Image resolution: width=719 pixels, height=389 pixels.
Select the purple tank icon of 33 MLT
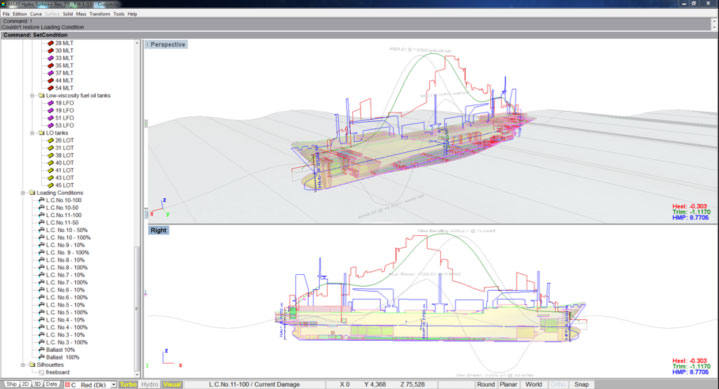tap(51, 58)
